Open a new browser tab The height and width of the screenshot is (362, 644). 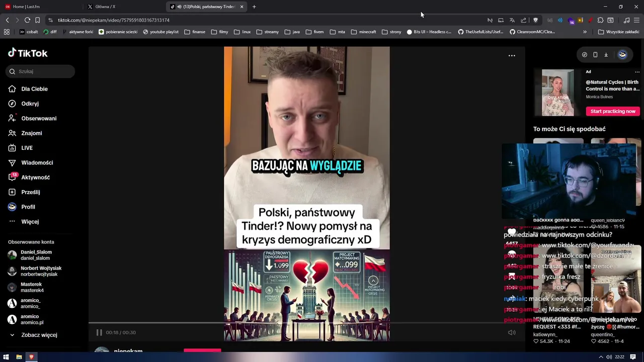click(x=254, y=7)
